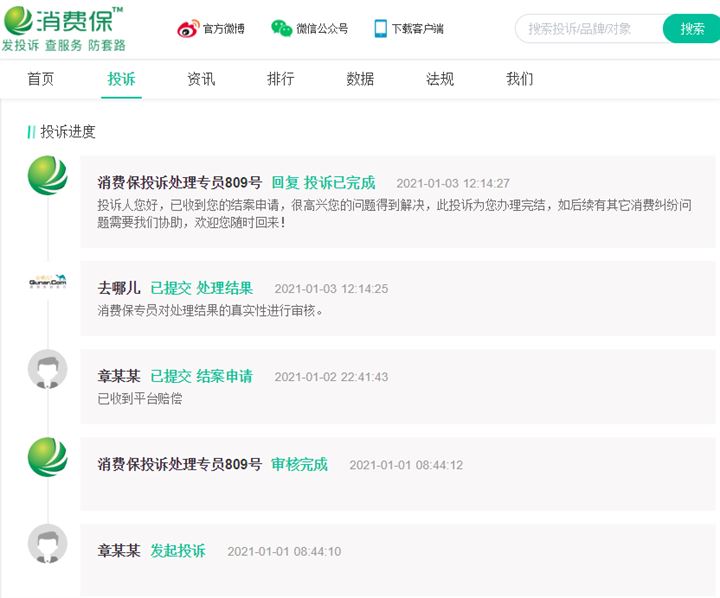
Task: Click the timestamp 2021-01-03 12:14:27
Action: tap(453, 184)
